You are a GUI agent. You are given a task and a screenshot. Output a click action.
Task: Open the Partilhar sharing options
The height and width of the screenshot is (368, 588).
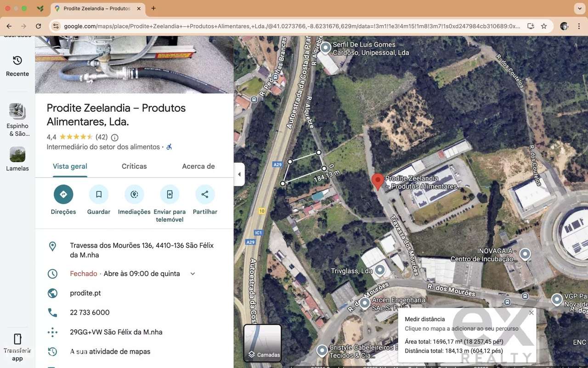click(204, 194)
